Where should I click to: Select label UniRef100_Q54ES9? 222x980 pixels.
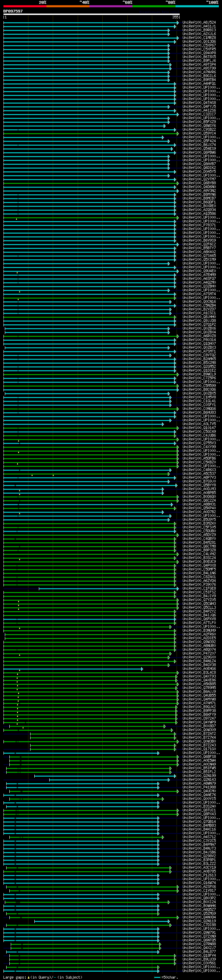(x=199, y=148)
